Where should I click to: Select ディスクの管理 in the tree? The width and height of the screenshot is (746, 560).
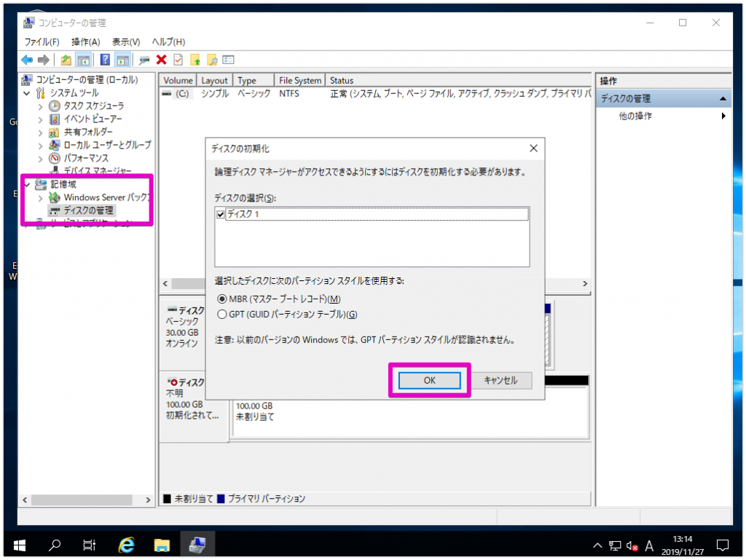tap(88, 210)
